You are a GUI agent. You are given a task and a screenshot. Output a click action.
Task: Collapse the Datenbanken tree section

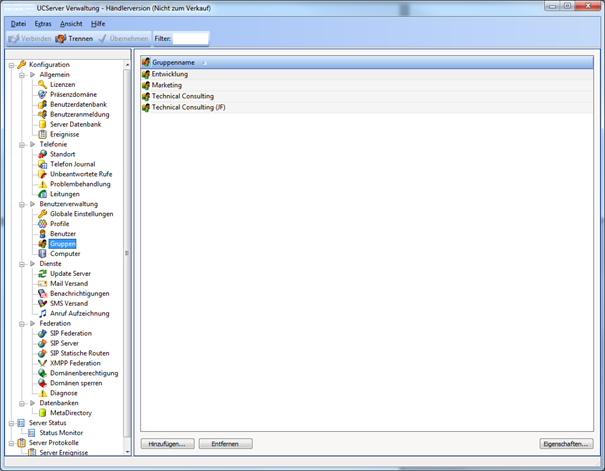pos(22,403)
